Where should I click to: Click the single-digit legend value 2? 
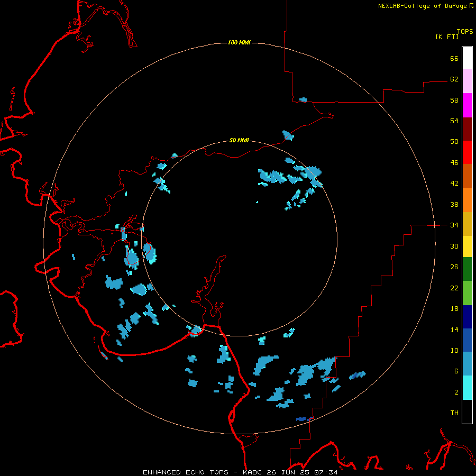click(456, 392)
